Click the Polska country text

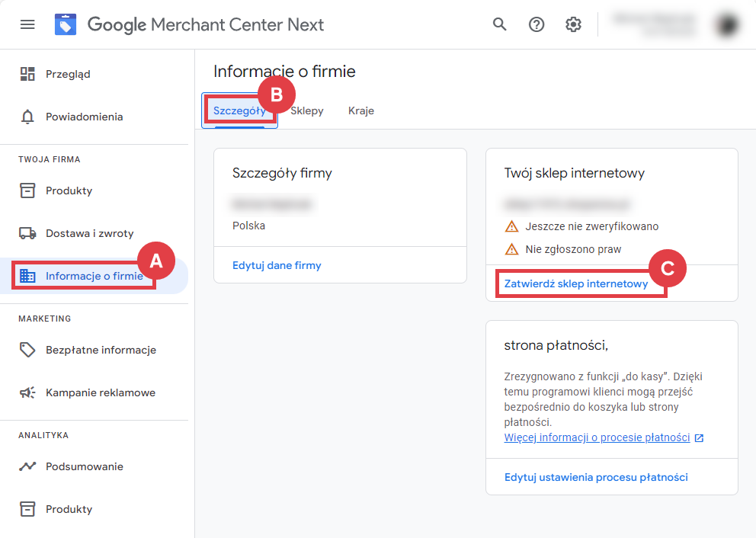(248, 226)
